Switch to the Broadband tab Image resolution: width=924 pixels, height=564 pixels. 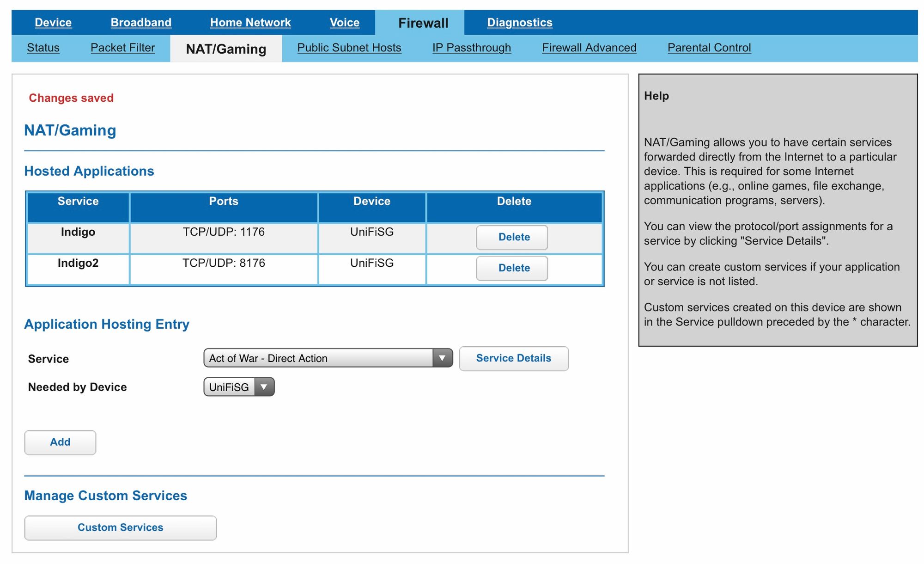(141, 23)
